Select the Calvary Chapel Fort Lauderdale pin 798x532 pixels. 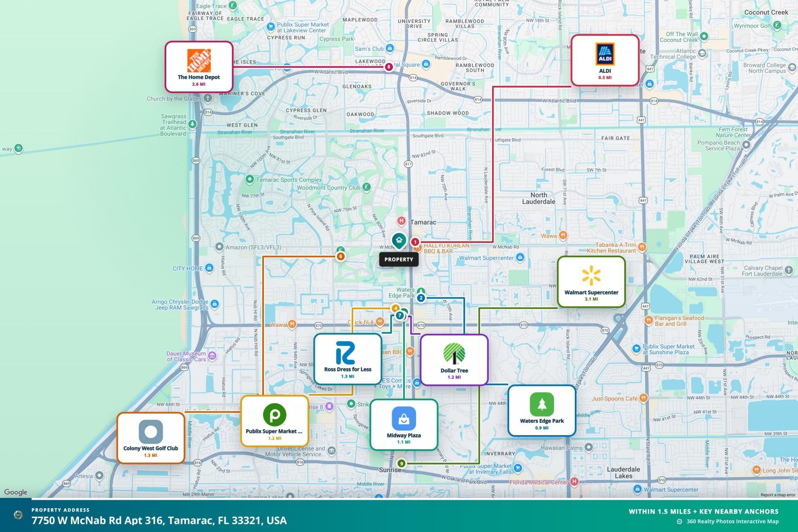pos(789,270)
